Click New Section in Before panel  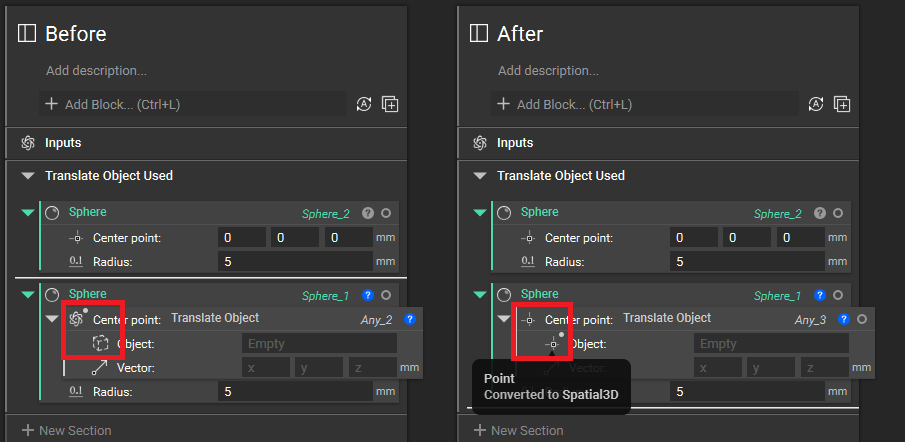pos(66,430)
